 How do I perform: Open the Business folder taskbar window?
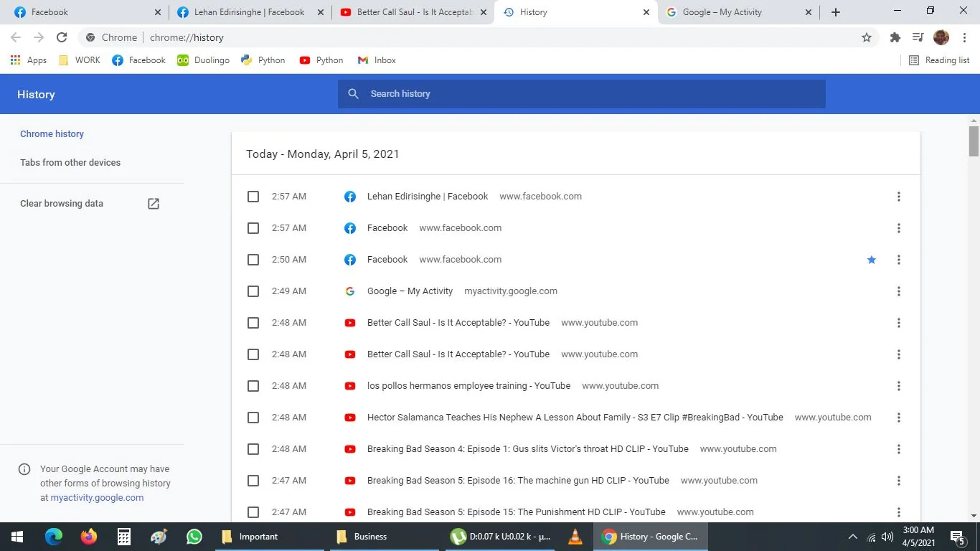(384, 537)
